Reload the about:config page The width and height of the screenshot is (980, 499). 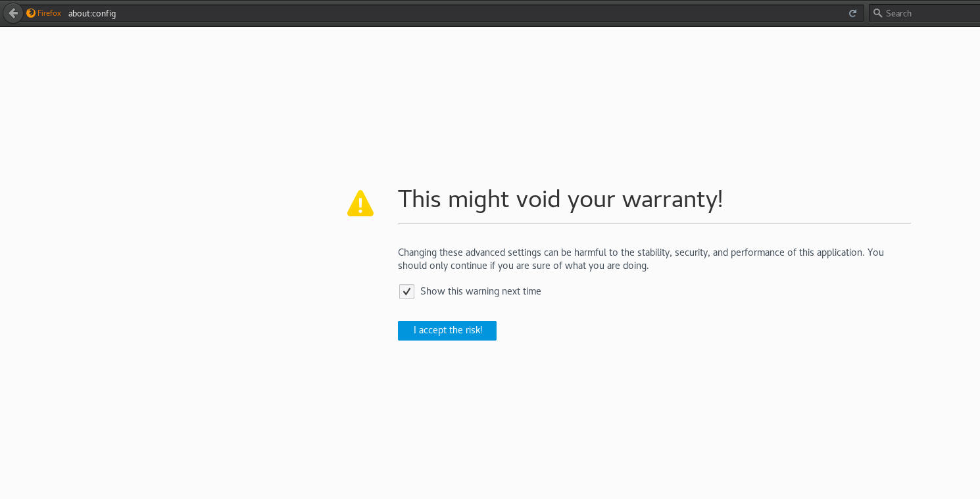[x=852, y=13]
